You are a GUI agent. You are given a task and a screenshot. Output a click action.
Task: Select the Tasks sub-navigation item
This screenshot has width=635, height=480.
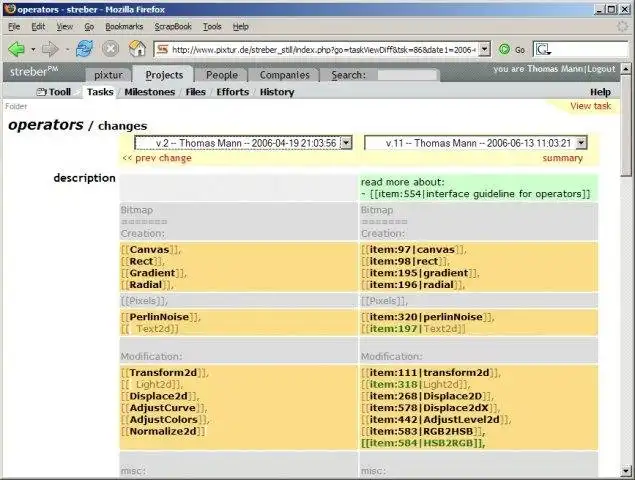(x=100, y=92)
